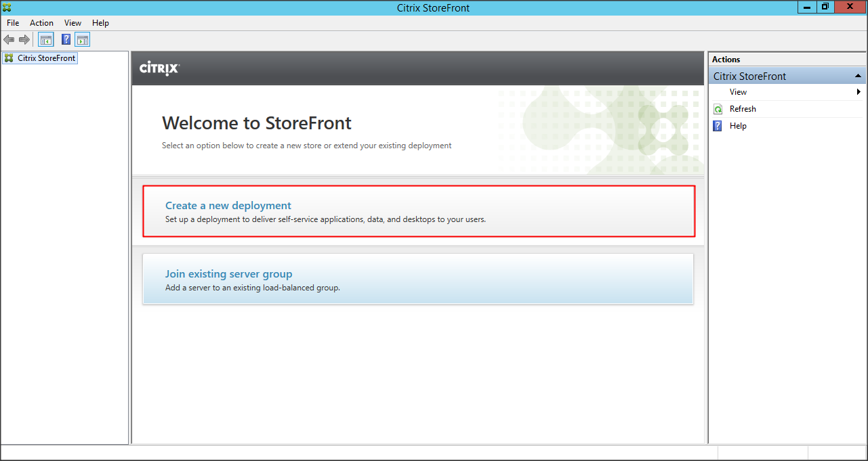Click the Back arrow in the toolbar
Image resolution: width=868 pixels, height=461 pixels.
click(x=9, y=40)
